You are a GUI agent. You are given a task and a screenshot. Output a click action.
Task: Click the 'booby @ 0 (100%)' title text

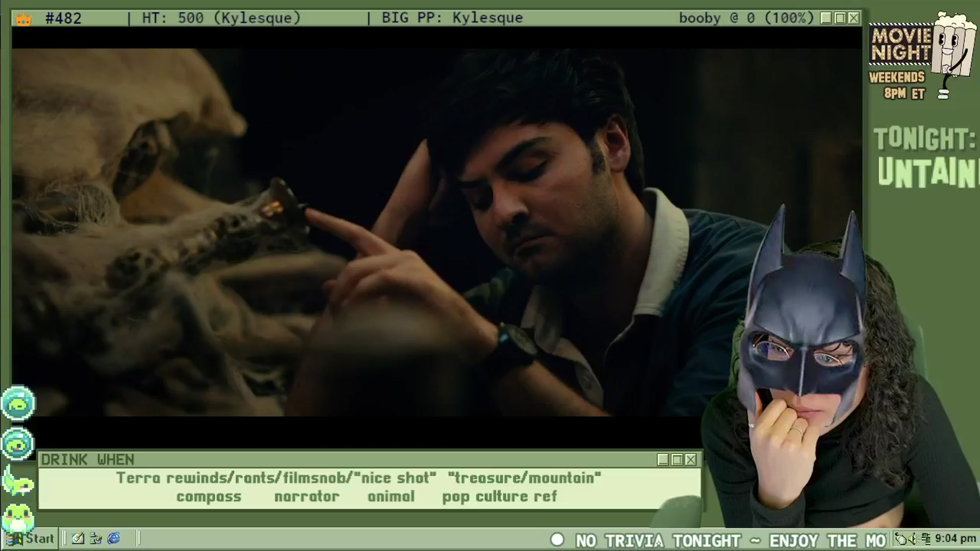click(x=746, y=18)
